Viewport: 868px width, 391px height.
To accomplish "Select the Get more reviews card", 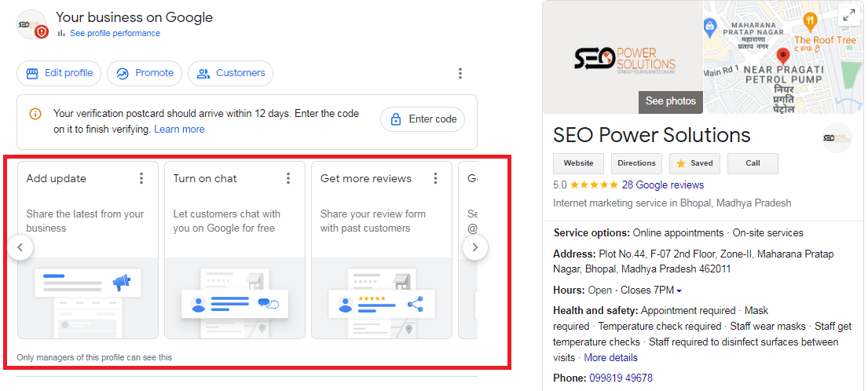I will (x=382, y=250).
